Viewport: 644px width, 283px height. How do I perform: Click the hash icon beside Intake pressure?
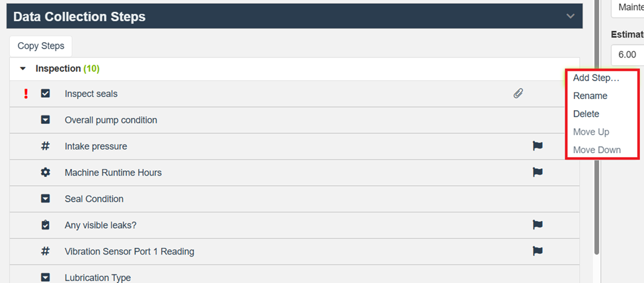coord(46,146)
